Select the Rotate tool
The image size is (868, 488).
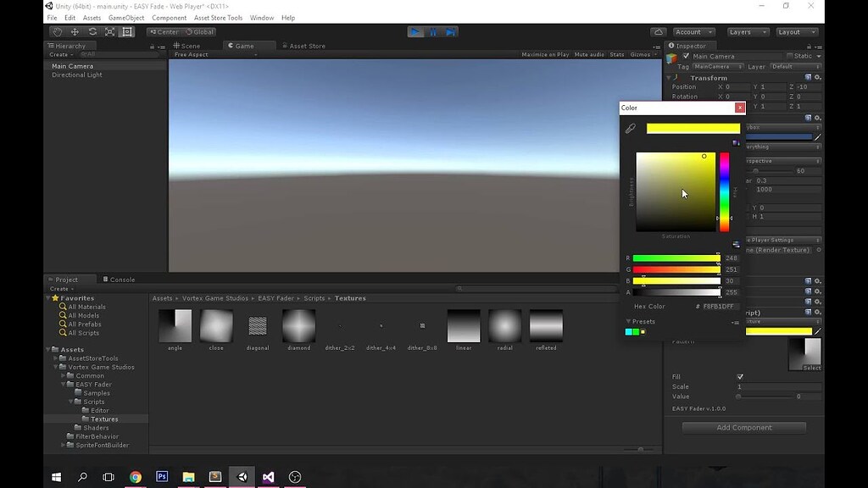click(x=92, y=31)
